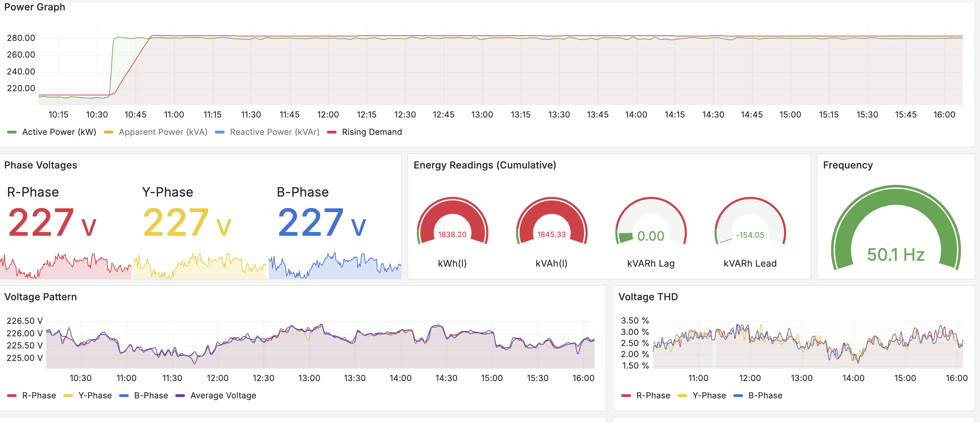Click Average Voltage purple legend color swatch

(180, 396)
